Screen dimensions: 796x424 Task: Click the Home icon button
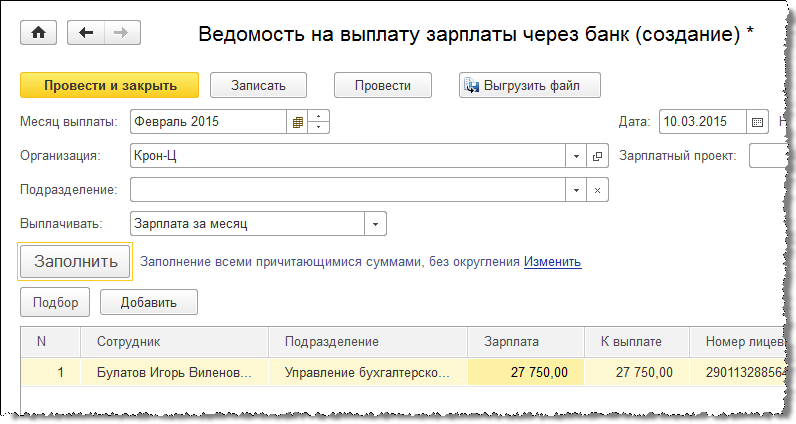click(x=40, y=33)
